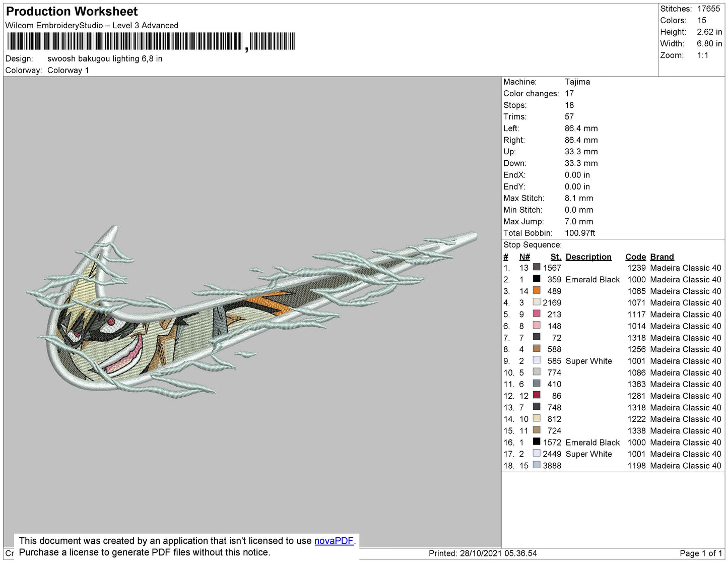Select dark swatch for stop 13 code 1318
Screen dimensions: 728x563
[537, 407]
